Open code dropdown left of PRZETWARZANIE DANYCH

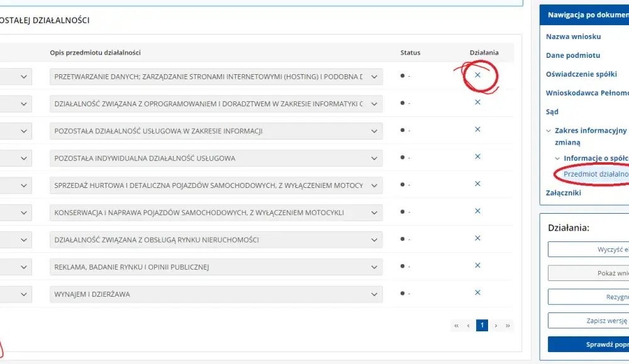coord(16,77)
